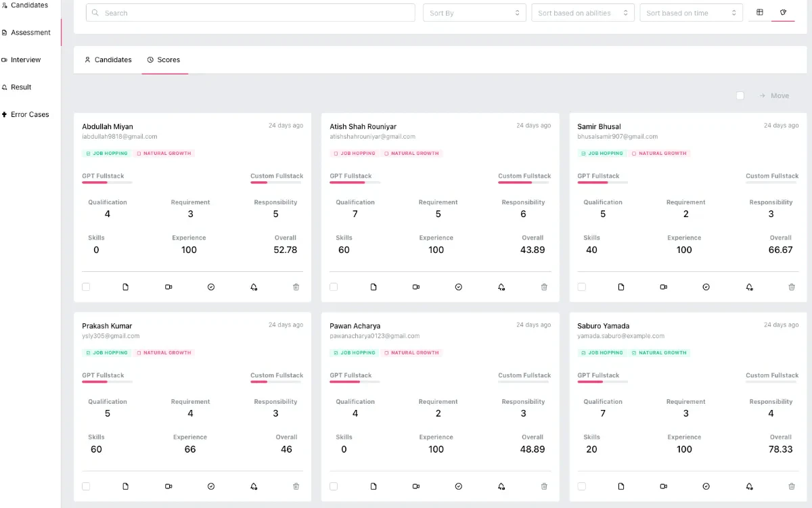Select the Scores tab
Viewport: 812px width, 508px height.
[x=164, y=60]
